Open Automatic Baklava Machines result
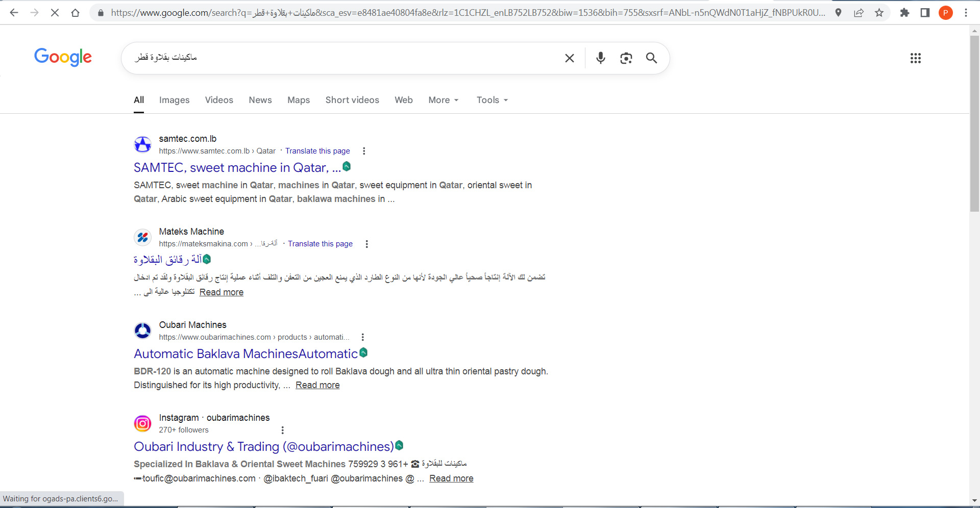 tap(246, 354)
